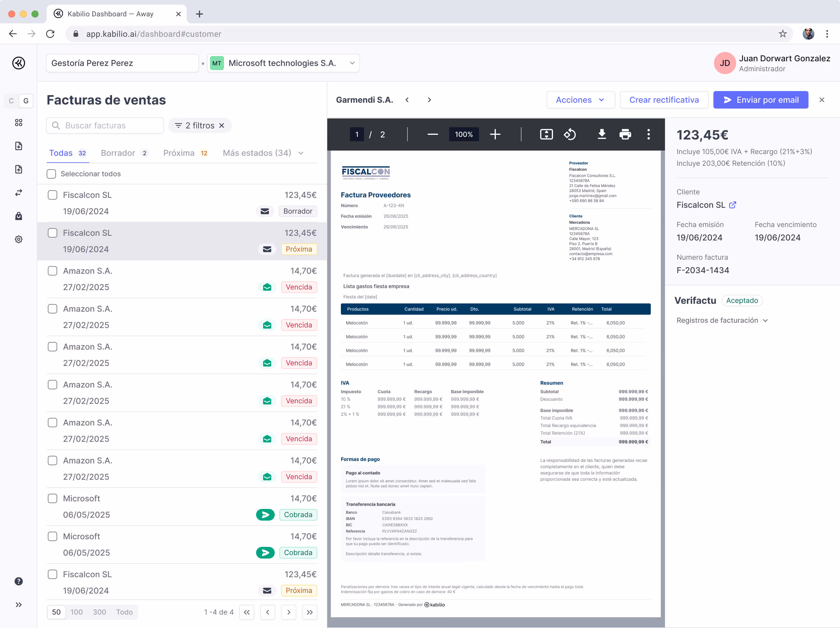Open Fiscalcon SL client external link icon
Image resolution: width=840 pixels, height=628 pixels.
732,205
